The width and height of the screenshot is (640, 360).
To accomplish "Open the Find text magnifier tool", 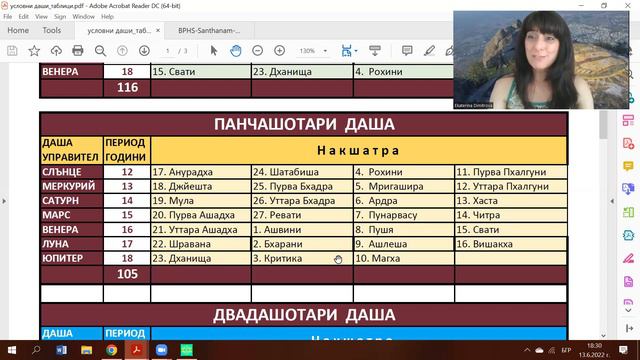I will [100, 51].
